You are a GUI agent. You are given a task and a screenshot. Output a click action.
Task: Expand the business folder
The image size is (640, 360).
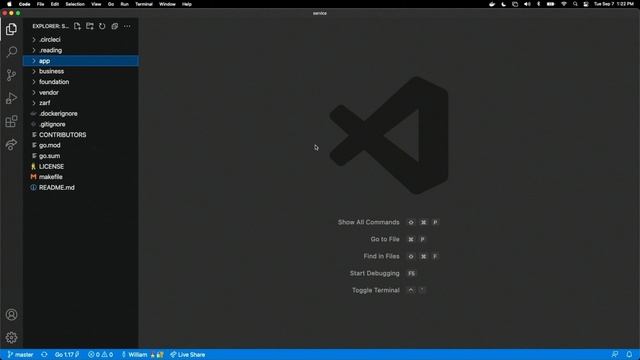click(x=81, y=71)
